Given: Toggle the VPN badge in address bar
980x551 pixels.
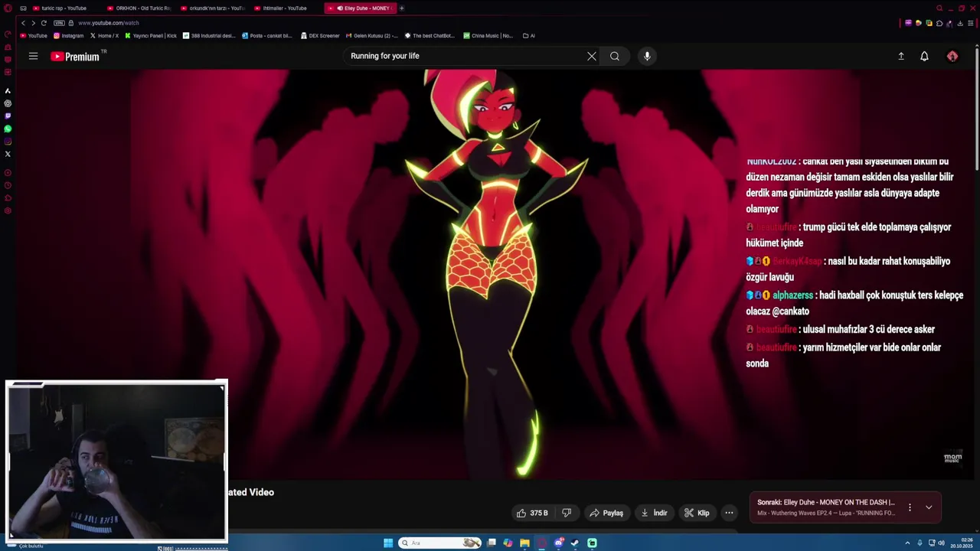Looking at the screenshot, I should click(59, 23).
